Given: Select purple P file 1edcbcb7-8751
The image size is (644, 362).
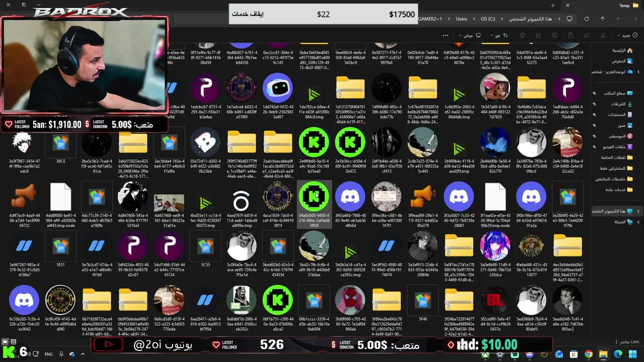Looking at the screenshot, I should pos(205,96).
